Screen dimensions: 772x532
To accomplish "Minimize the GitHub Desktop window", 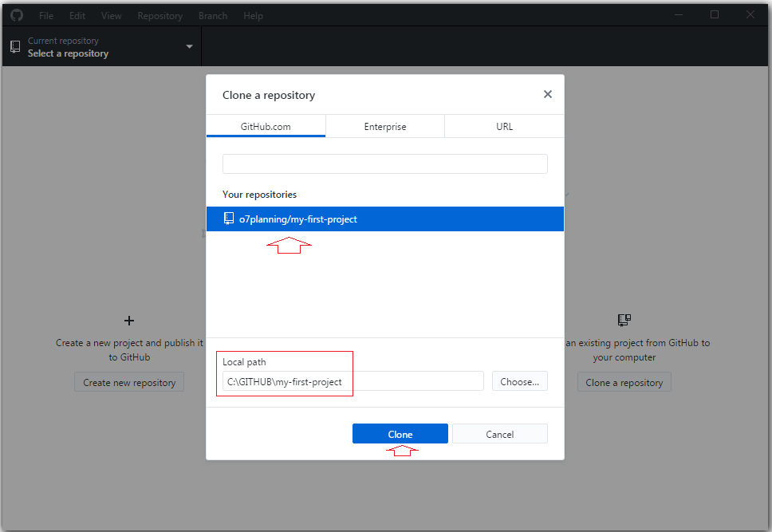I will 679,15.
